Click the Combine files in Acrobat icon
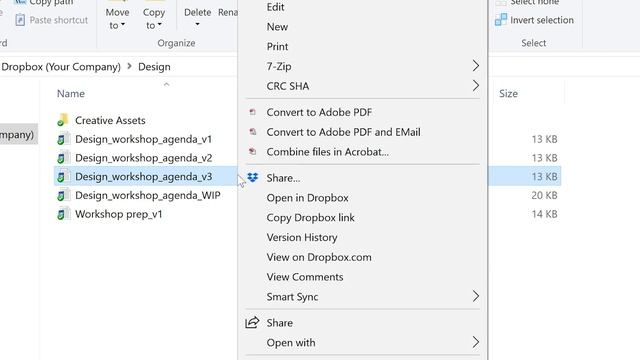The height and width of the screenshot is (360, 640). [253, 151]
